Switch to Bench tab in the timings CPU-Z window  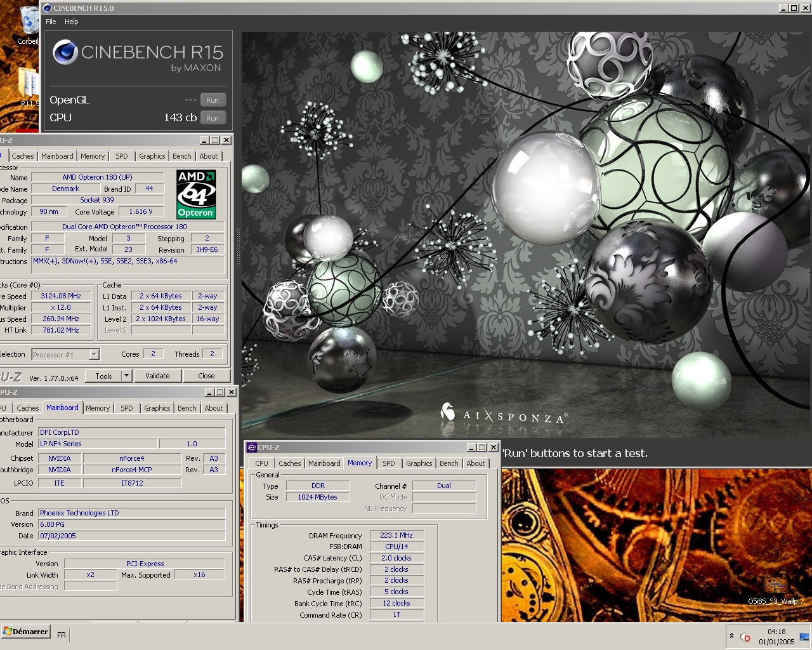coord(449,463)
